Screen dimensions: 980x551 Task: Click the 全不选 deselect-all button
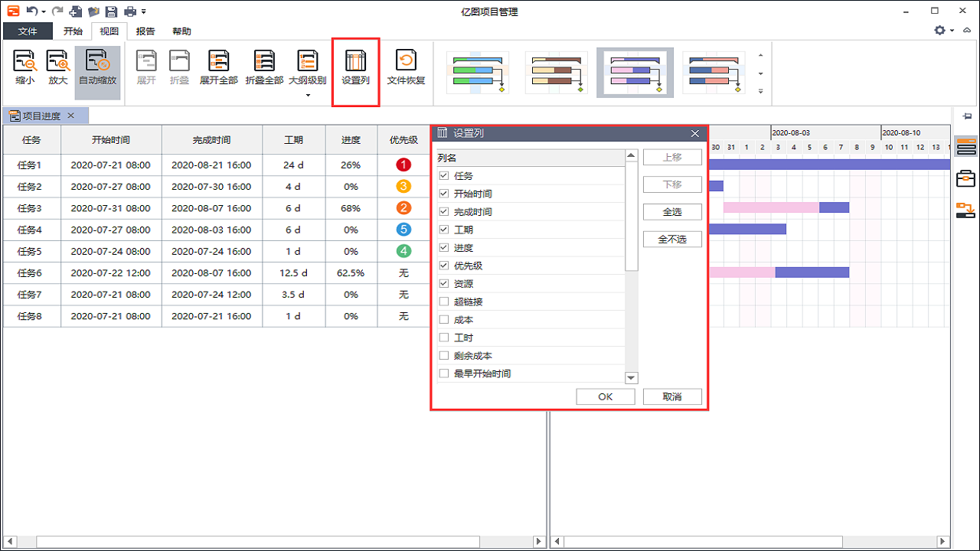tap(672, 239)
